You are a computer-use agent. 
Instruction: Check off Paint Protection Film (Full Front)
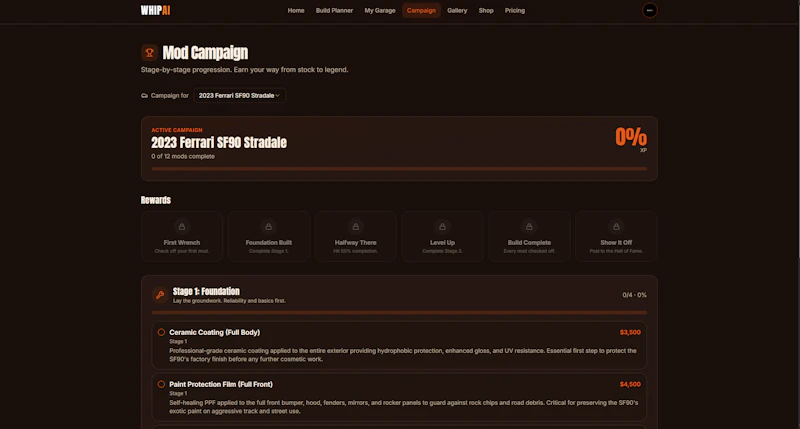click(161, 384)
